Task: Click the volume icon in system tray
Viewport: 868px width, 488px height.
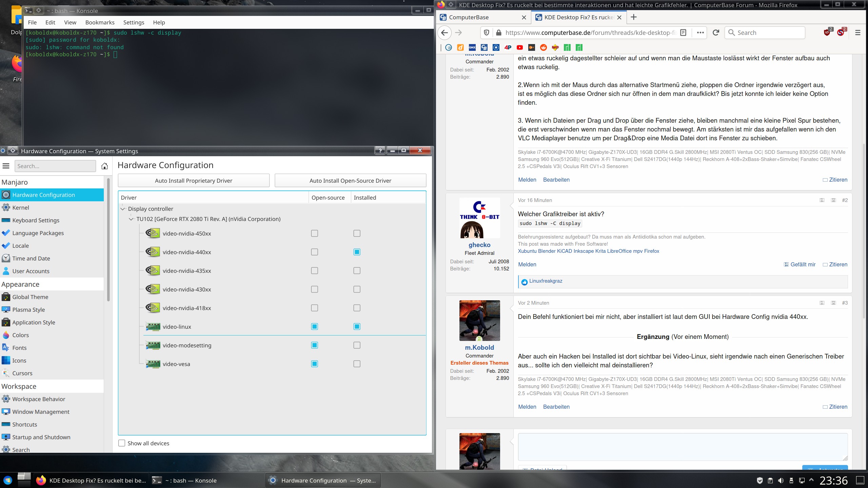Action: 781,481
